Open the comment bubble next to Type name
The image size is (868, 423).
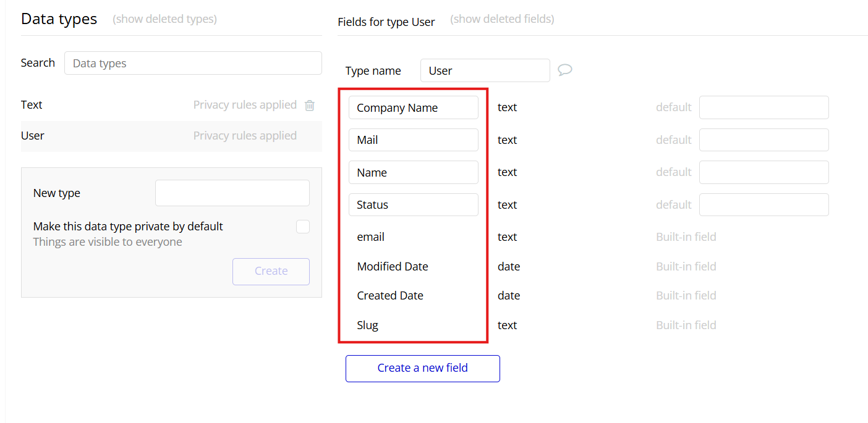coord(564,70)
